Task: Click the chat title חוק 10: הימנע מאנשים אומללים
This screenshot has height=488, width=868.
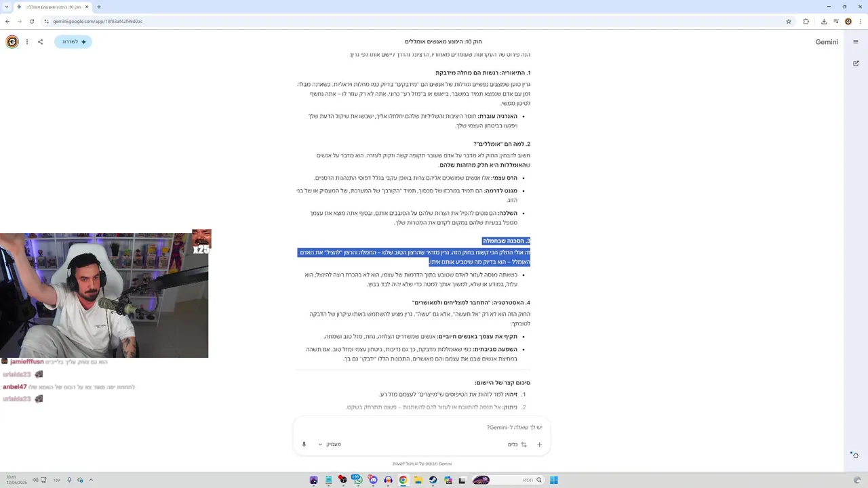Action: point(443,41)
